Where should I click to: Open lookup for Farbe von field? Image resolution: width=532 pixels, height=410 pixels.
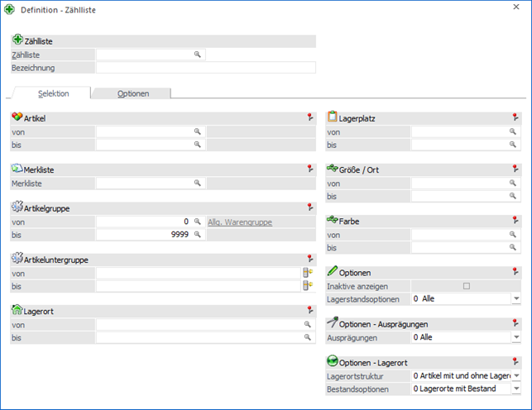click(x=514, y=235)
